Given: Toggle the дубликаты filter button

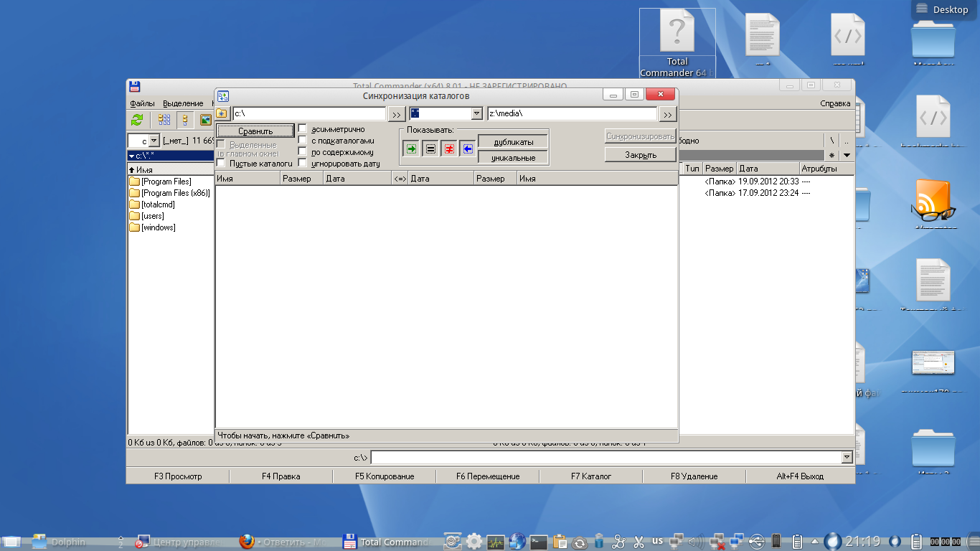Looking at the screenshot, I should [x=513, y=142].
